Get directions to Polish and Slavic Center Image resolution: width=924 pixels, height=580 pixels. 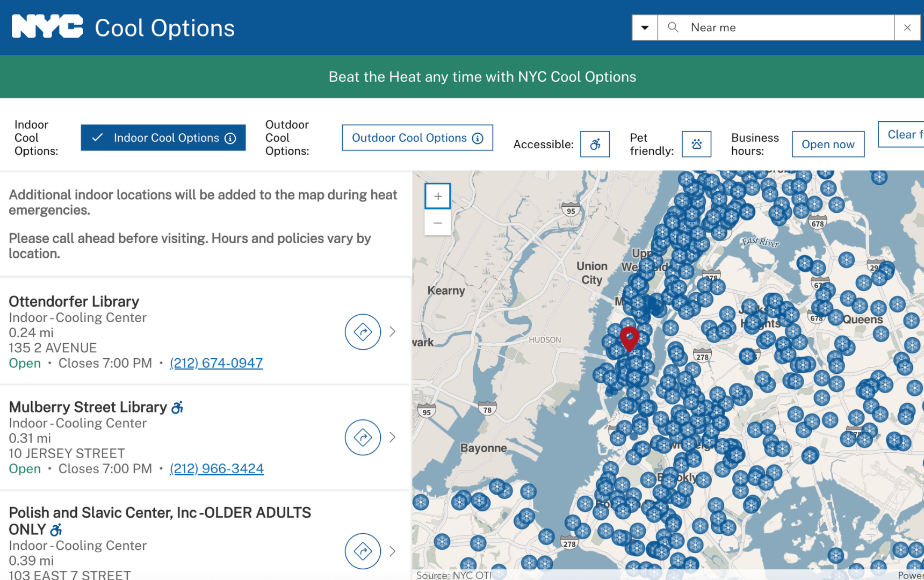[x=363, y=550]
